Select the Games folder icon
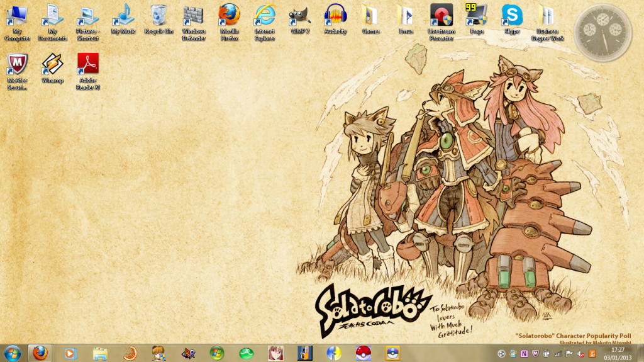This screenshot has height=362, width=644. tap(370, 20)
